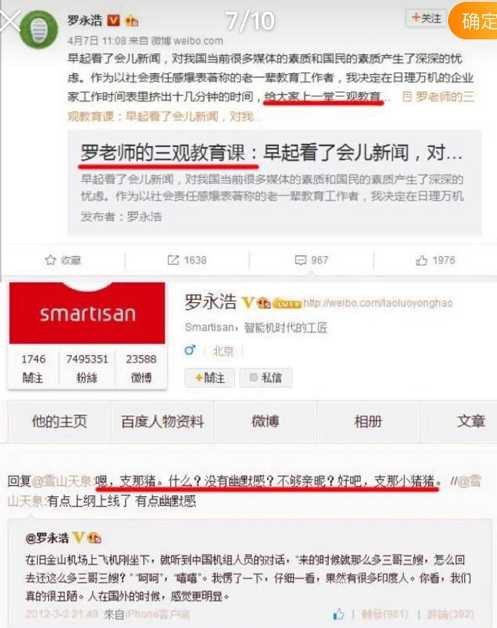Open the weibo.com/laoluoyonghao profile link
Image resolution: width=497 pixels, height=628 pixels.
[x=378, y=303]
